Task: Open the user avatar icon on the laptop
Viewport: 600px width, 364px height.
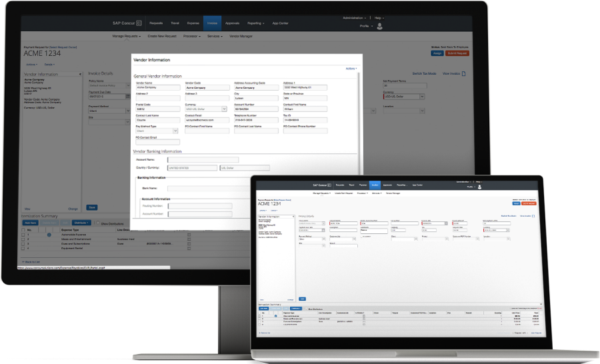Action: point(479,187)
